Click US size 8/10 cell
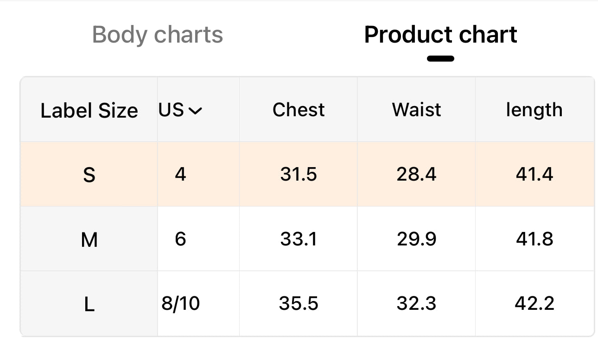Viewport: 598px width, 364px height. (x=181, y=303)
